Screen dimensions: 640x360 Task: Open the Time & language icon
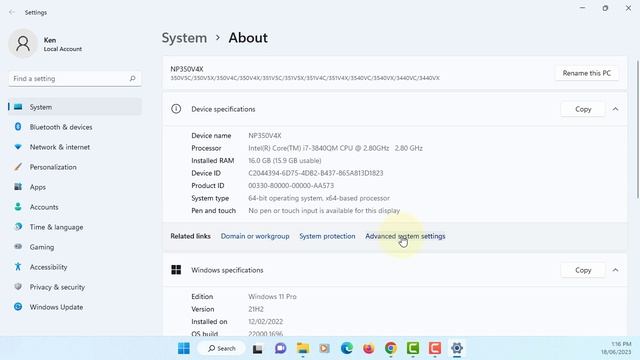coord(18,227)
